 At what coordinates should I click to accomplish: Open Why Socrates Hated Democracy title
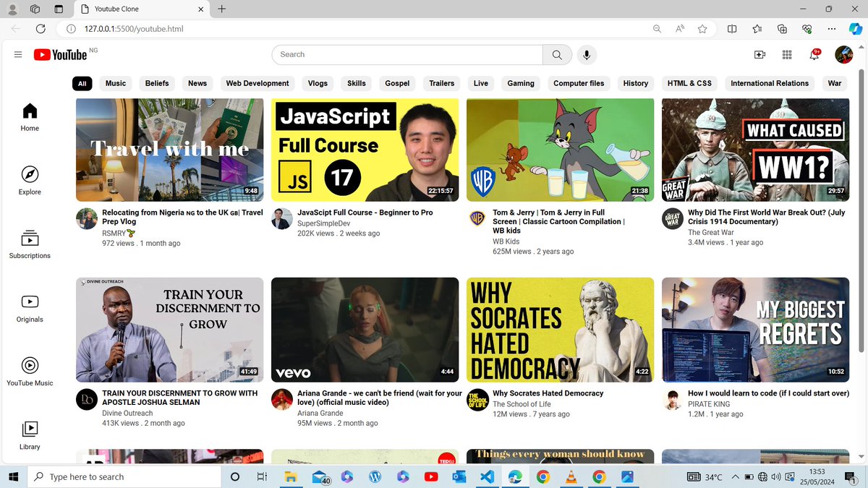click(x=548, y=393)
